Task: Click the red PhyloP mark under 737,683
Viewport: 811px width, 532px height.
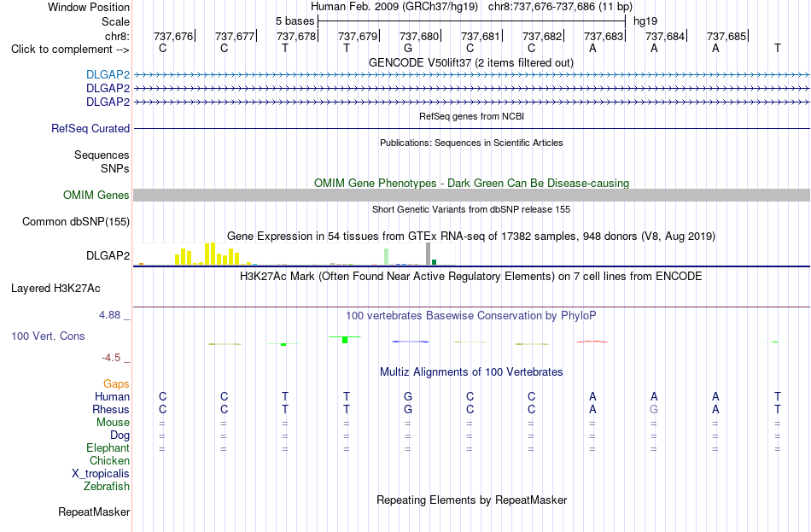Action: click(592, 342)
